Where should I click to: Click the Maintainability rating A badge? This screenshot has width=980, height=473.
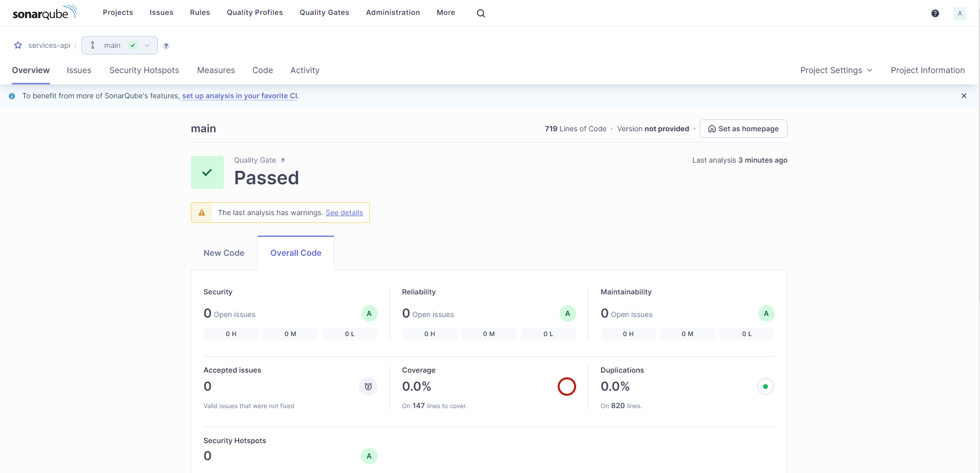click(x=767, y=313)
